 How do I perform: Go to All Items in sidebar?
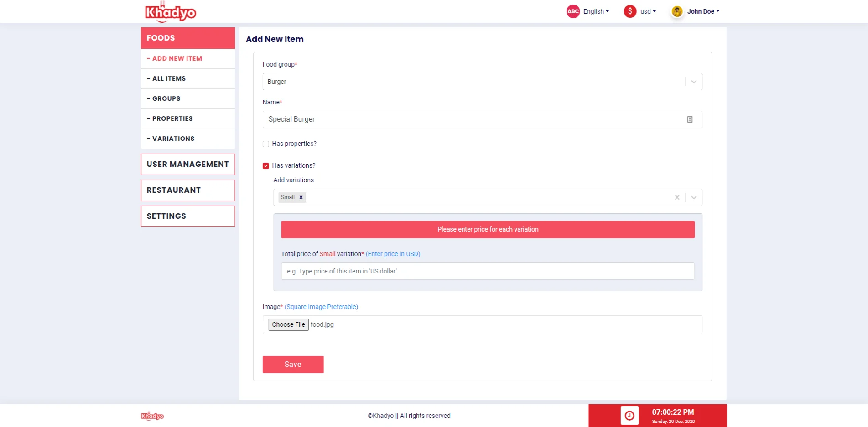click(188, 78)
